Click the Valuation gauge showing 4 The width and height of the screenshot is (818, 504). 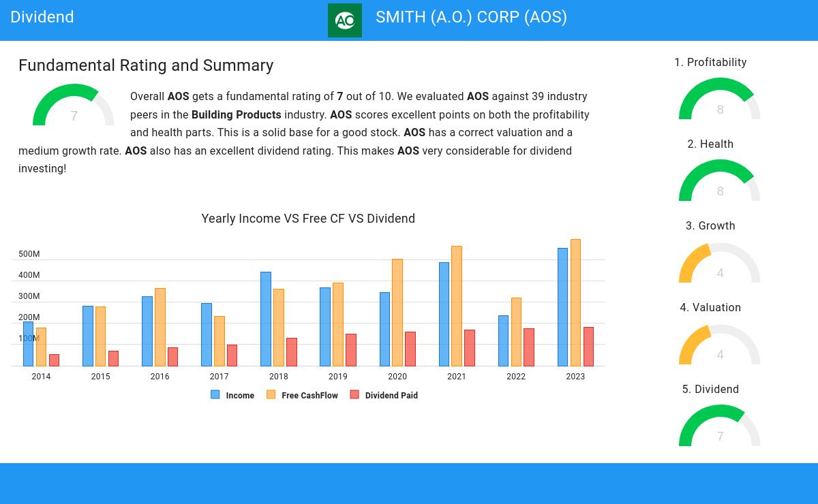point(720,344)
